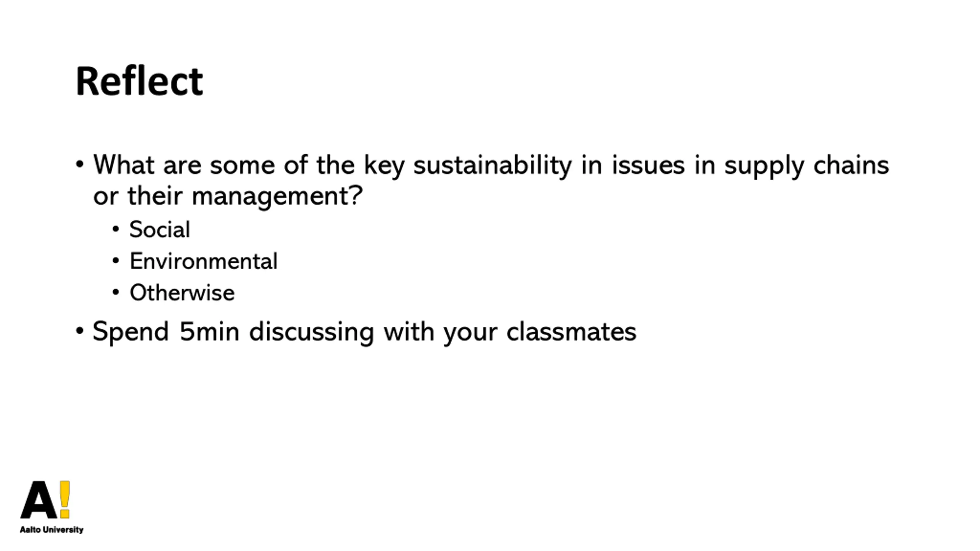Click '5min' in the last bullet
Viewport: 980px width, 551px height.
[209, 331]
